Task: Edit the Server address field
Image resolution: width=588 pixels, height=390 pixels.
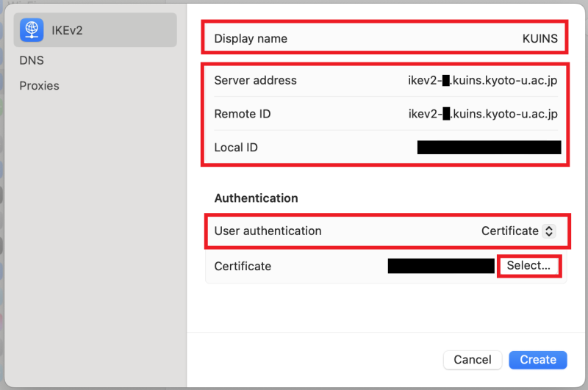Action: click(x=483, y=81)
